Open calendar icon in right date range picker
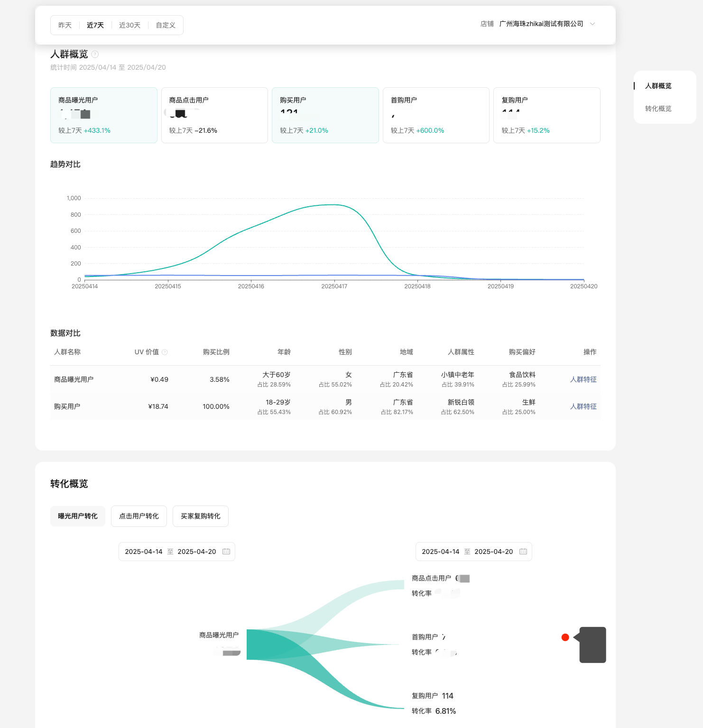Screen dimensions: 703x728 (523, 552)
